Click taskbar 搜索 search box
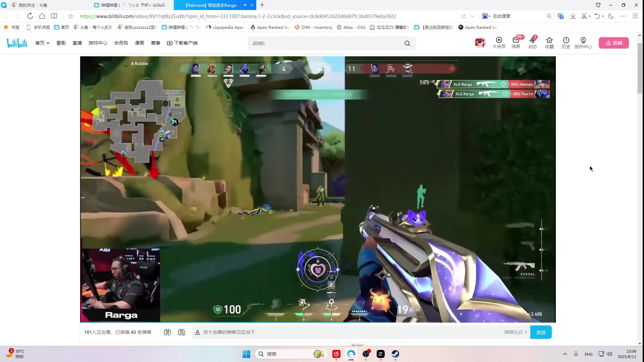The width and height of the screenshot is (644, 362). click(291, 354)
